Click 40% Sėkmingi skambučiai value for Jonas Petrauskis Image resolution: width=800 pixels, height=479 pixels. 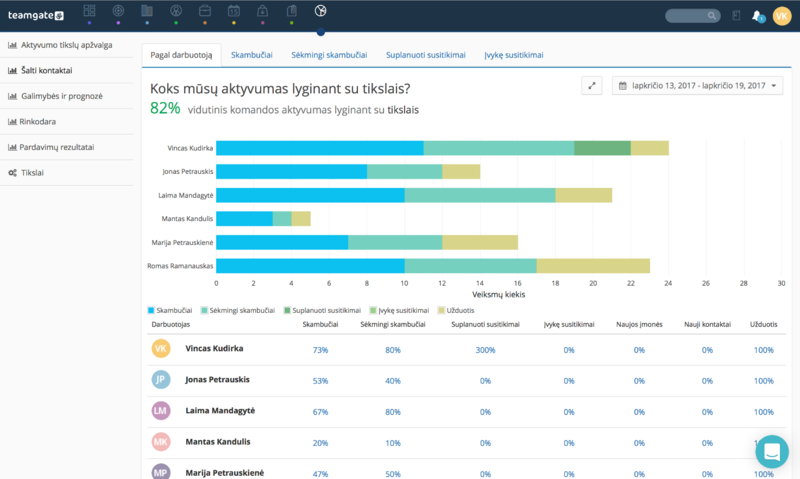click(x=393, y=381)
